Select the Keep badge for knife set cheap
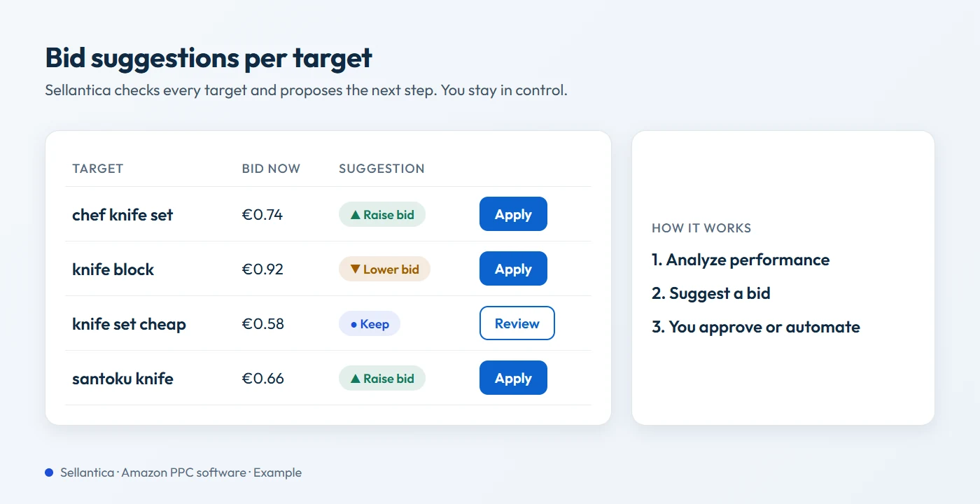980x504 pixels. [x=370, y=324]
